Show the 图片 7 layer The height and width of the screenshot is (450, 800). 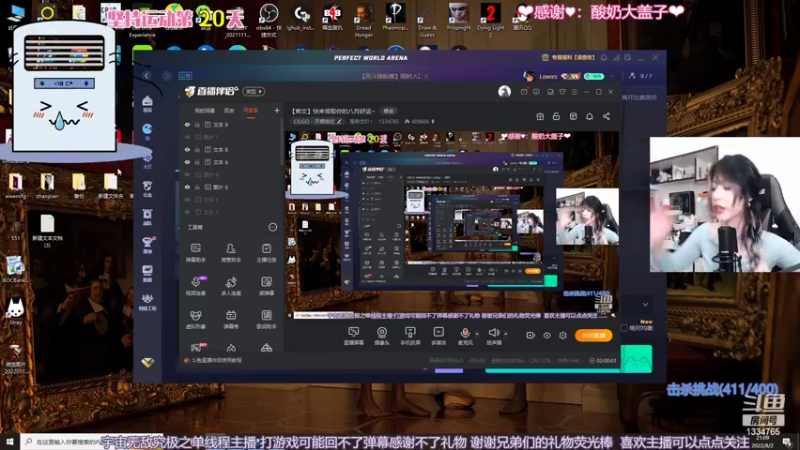click(187, 137)
